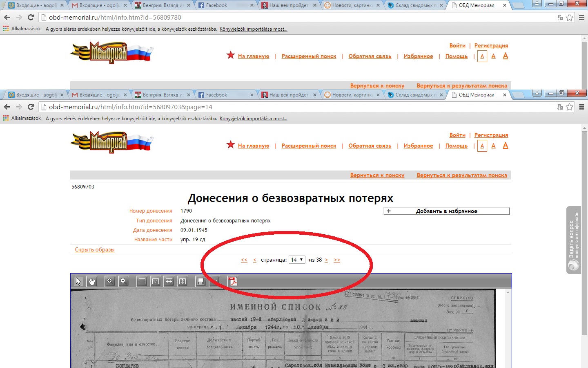
Task: Reload the page in upper browser window
Action: tap(31, 17)
